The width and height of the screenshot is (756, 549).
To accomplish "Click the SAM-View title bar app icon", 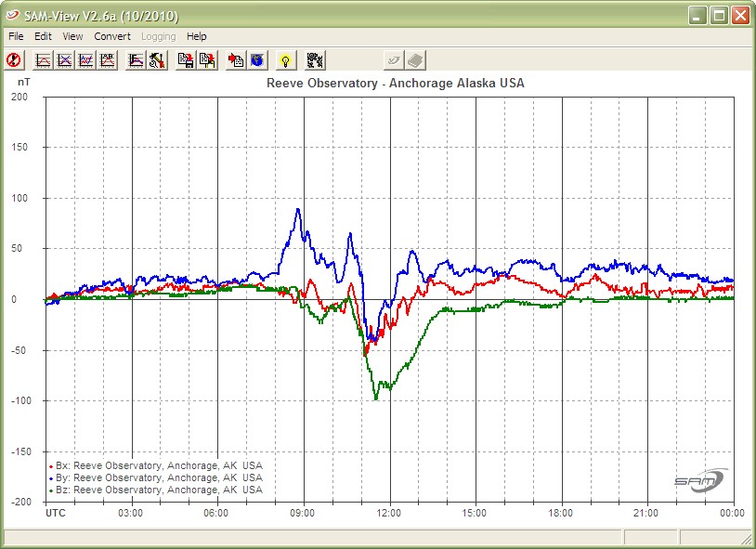I will pyautogui.click(x=12, y=15).
